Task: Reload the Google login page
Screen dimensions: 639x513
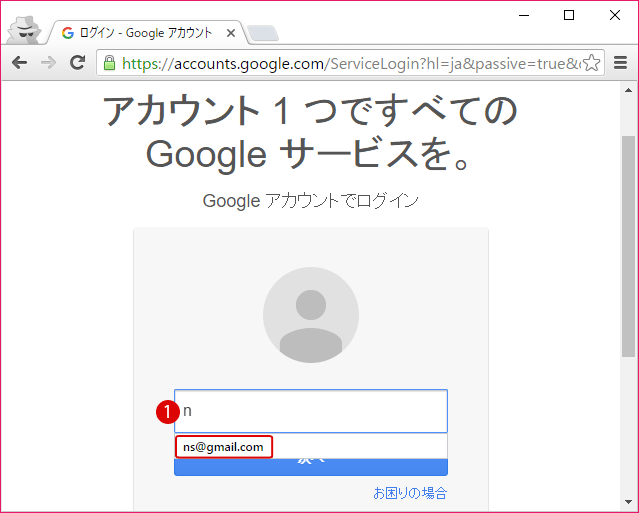Action: (x=77, y=63)
